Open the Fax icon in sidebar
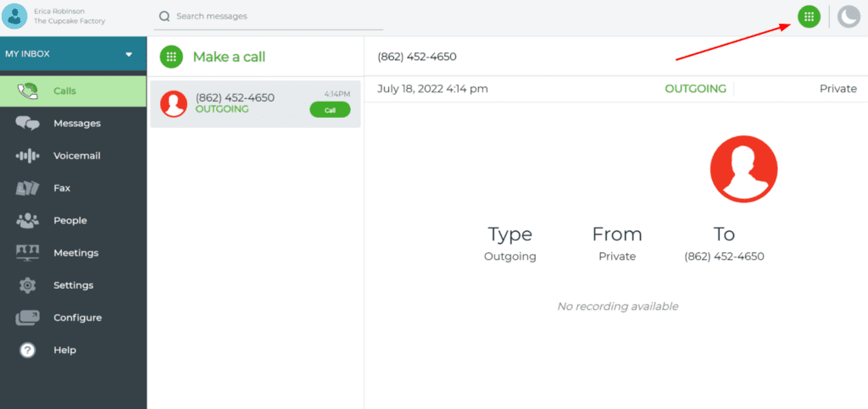Viewport: 868px width, 409px height. (28, 188)
